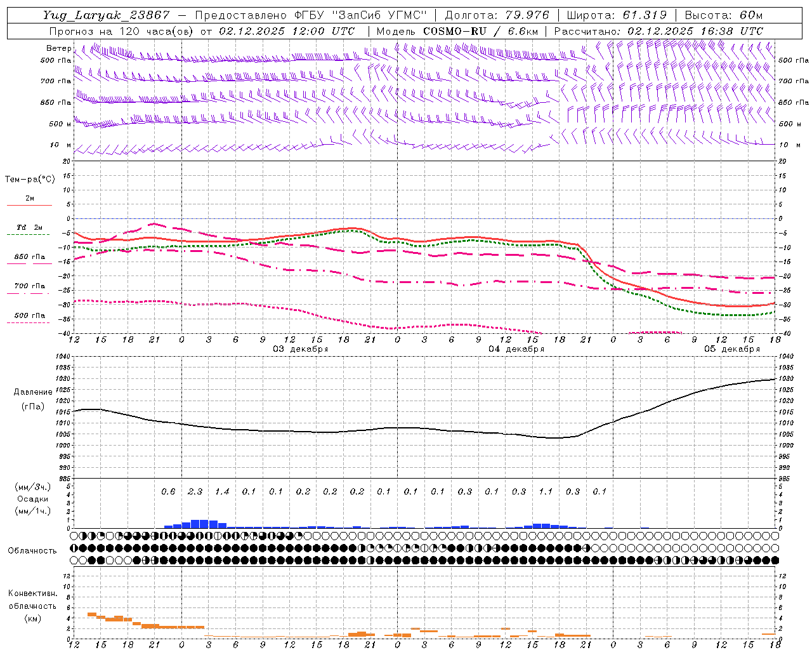Click the 'Давление' pressure panel label
The image size is (812, 650).
33,392
